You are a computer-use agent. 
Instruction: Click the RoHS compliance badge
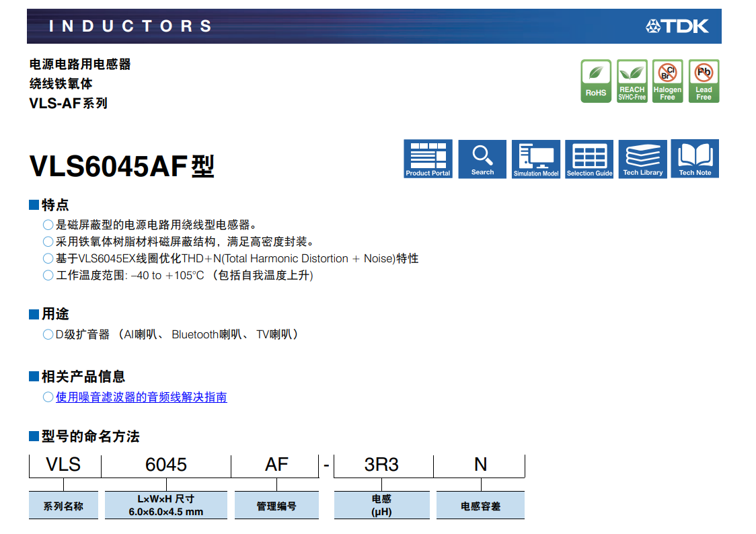pos(596,81)
